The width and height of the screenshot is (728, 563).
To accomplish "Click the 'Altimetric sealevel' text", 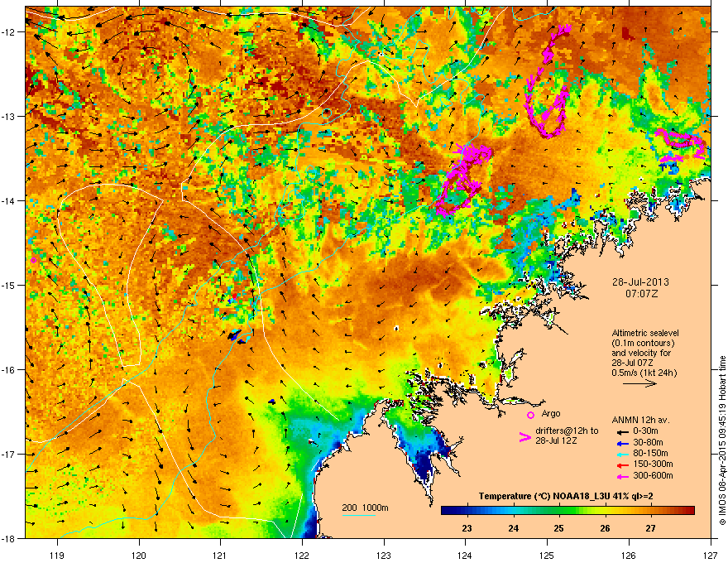I will [645, 333].
